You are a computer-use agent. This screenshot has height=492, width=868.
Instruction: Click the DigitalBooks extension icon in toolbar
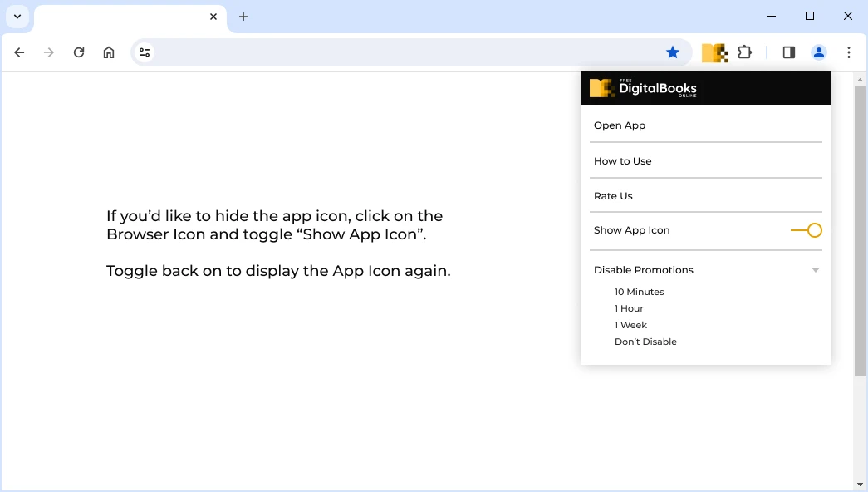[714, 52]
